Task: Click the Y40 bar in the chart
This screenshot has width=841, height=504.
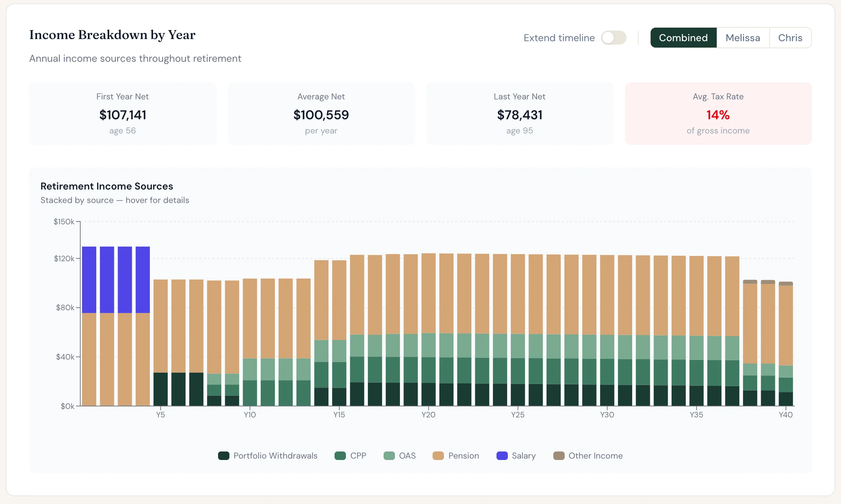Action: (x=786, y=344)
